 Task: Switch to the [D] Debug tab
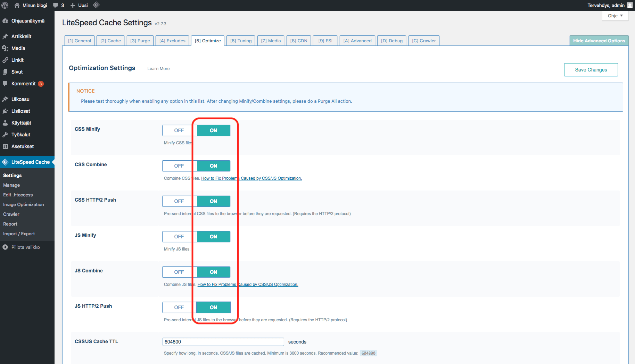392,41
